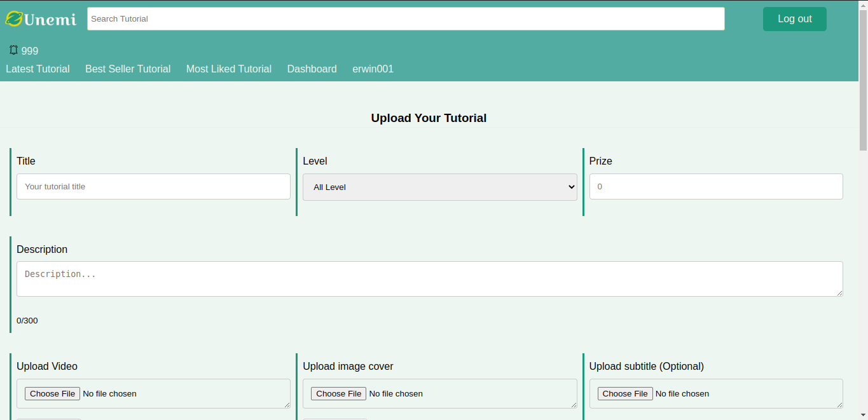Click the Search Tutorial field

click(406, 19)
